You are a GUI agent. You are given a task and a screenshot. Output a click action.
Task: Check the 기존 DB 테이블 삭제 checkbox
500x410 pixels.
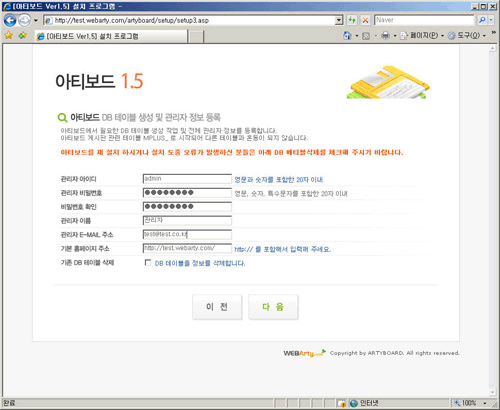point(148,263)
